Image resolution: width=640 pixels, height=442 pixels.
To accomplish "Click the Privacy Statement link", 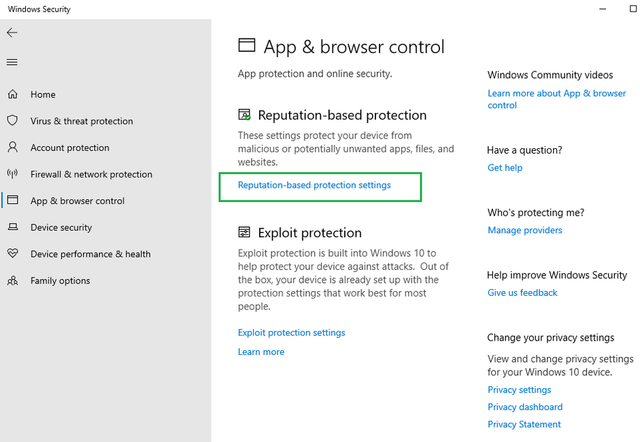I will click(524, 424).
